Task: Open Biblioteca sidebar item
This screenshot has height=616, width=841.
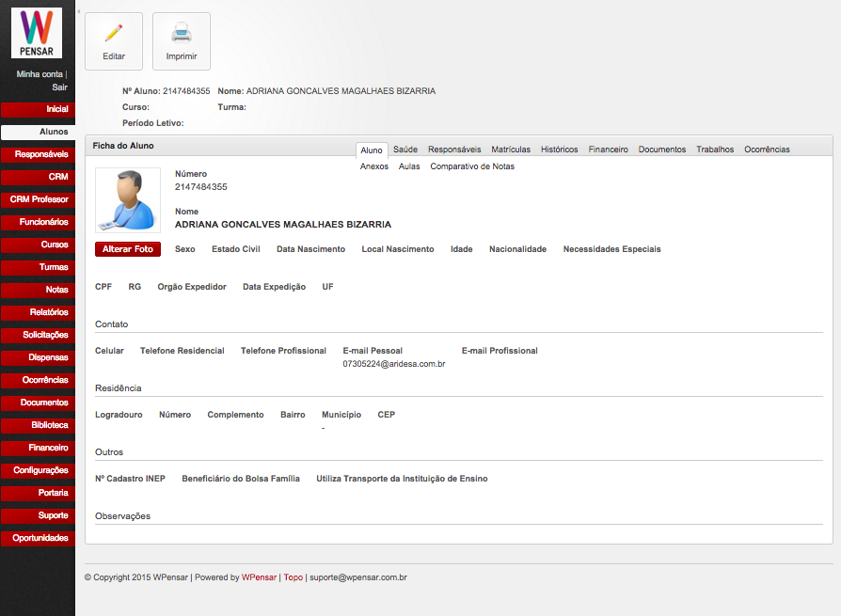Action: [x=38, y=425]
